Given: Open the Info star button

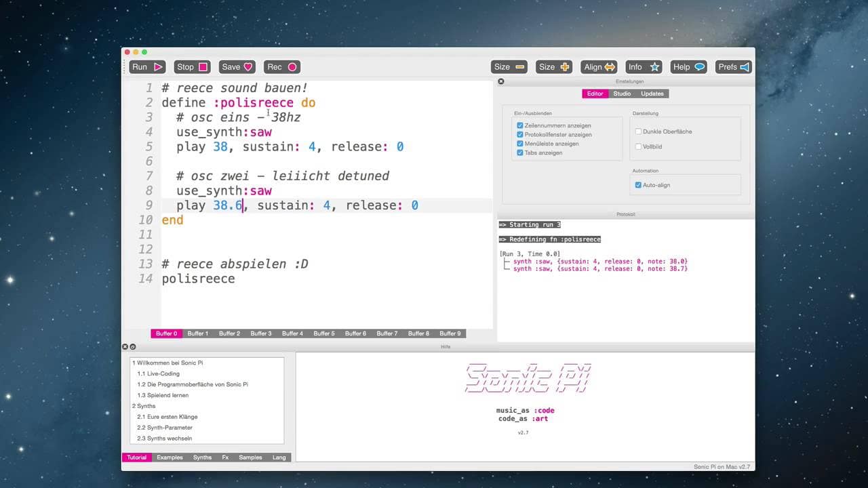Looking at the screenshot, I should pos(644,67).
